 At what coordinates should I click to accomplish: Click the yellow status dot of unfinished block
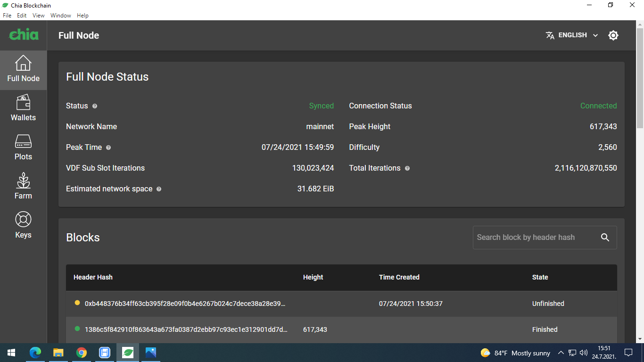coord(77,303)
